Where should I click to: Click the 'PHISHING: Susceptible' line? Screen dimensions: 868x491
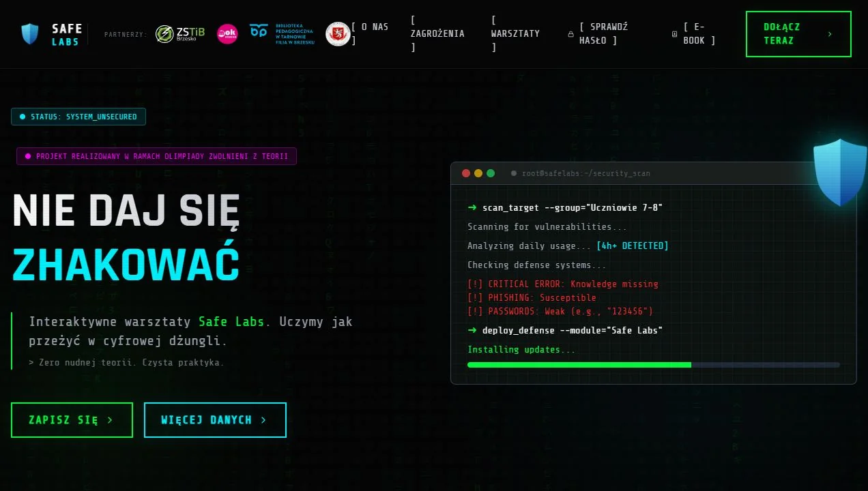pyautogui.click(x=532, y=297)
